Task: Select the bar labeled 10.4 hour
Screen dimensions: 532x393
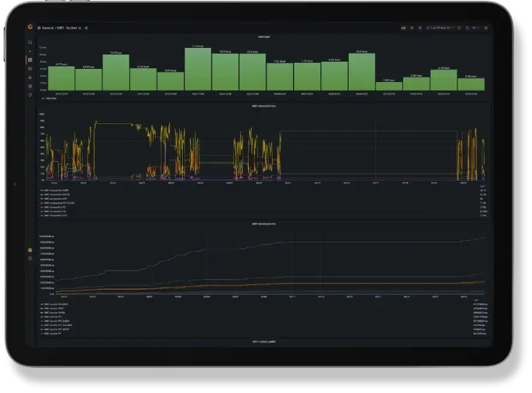Action: (x=362, y=72)
